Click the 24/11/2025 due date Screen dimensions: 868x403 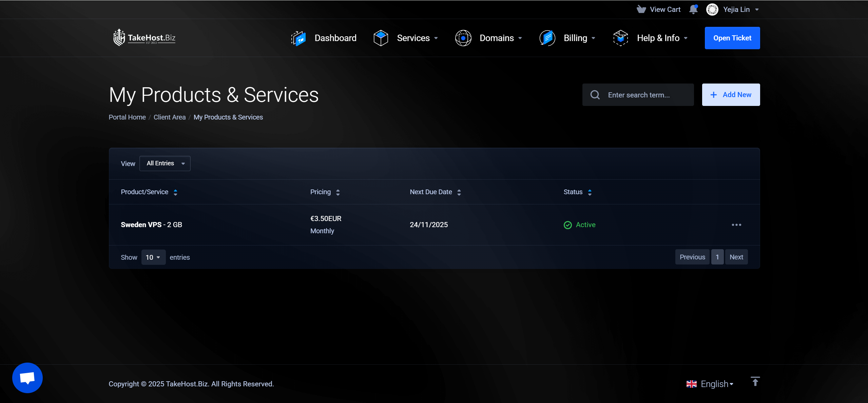[429, 225]
